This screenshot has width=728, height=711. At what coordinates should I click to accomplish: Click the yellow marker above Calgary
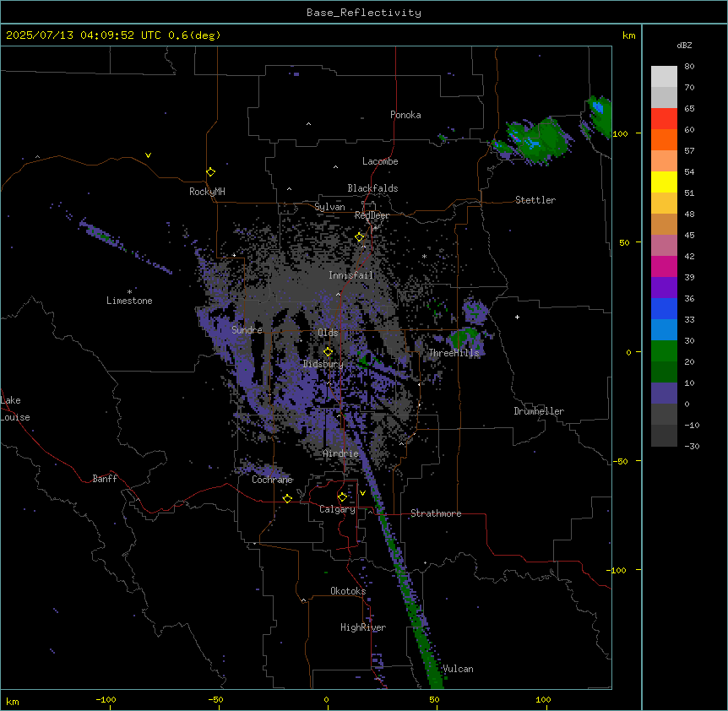342,497
